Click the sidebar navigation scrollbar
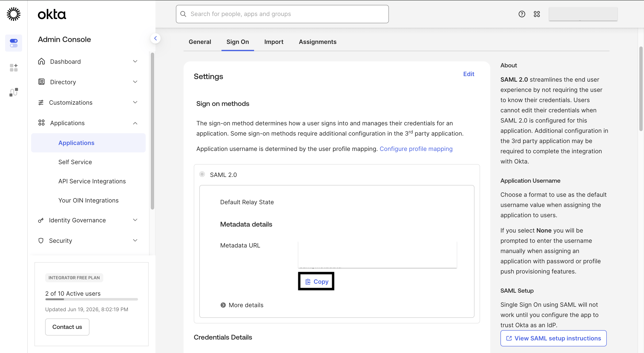The width and height of the screenshot is (644, 353). pyautogui.click(x=152, y=131)
